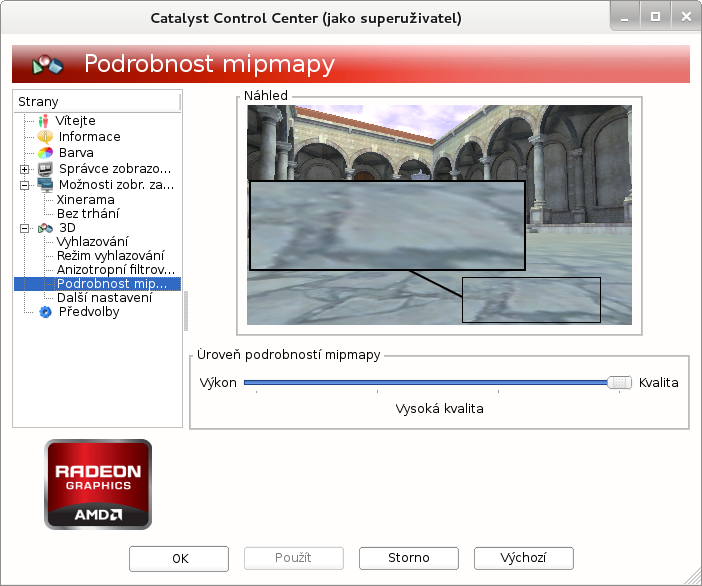This screenshot has height=586, width=702.
Task: Click the greyed-out Použít button
Action: click(294, 558)
